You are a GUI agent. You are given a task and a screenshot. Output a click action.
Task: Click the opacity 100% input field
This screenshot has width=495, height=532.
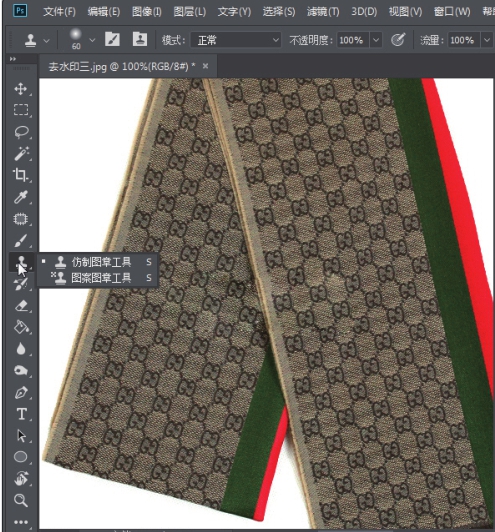coord(353,40)
